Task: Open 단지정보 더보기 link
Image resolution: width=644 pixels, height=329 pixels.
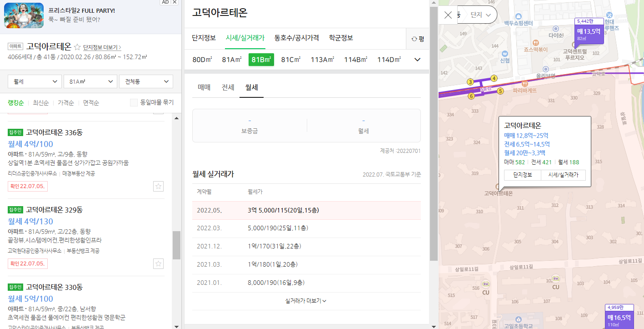Action: [x=102, y=47]
